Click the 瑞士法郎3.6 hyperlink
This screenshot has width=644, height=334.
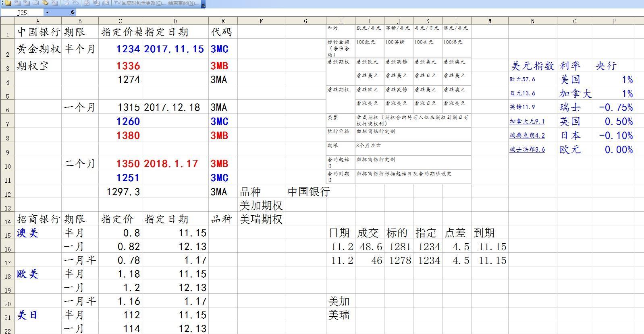(527, 150)
